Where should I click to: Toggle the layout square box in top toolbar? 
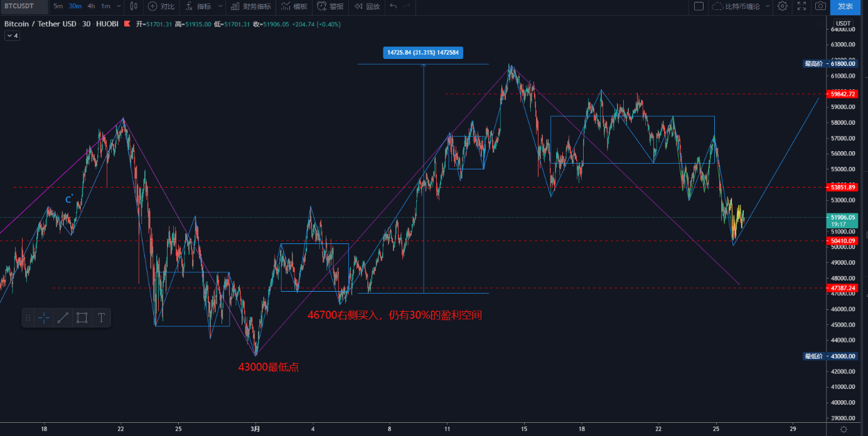coord(699,6)
